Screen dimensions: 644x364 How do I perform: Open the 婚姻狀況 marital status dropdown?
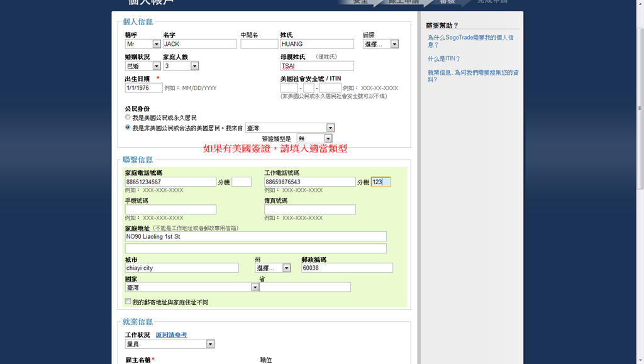pos(143,65)
